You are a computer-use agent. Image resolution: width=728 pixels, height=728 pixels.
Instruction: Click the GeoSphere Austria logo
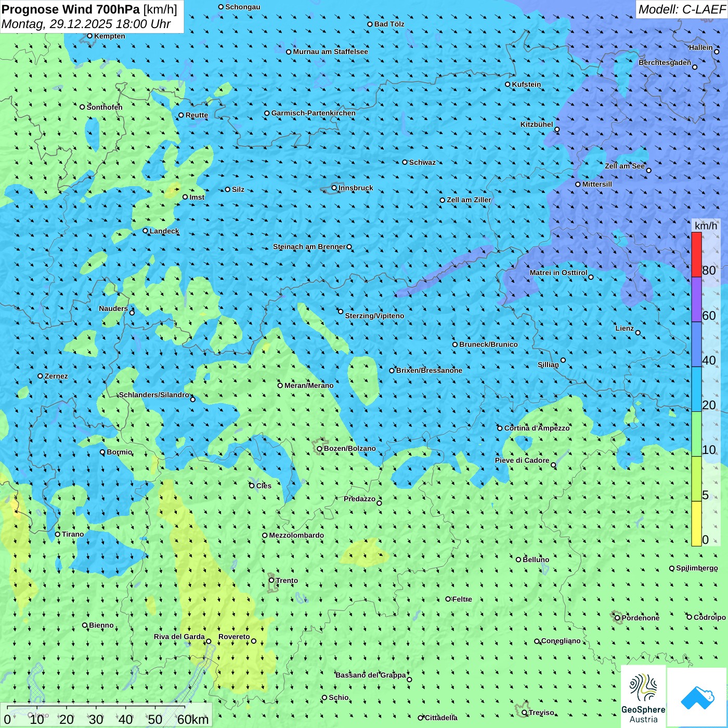click(x=643, y=696)
